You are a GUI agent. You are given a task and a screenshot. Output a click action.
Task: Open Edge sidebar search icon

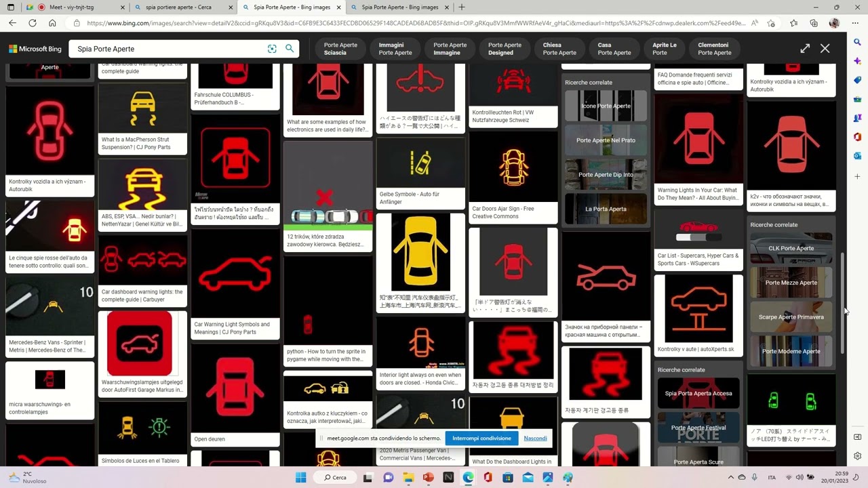point(858,42)
